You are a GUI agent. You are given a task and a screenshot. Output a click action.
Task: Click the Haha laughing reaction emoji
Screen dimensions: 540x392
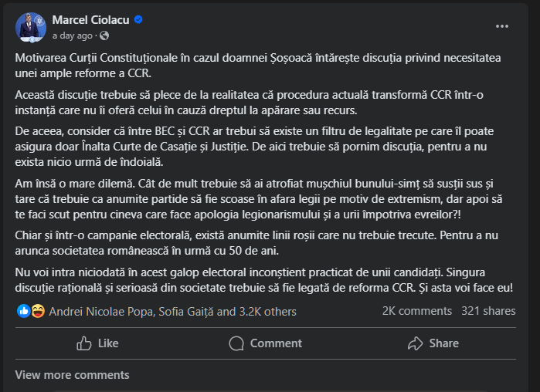tap(36, 312)
